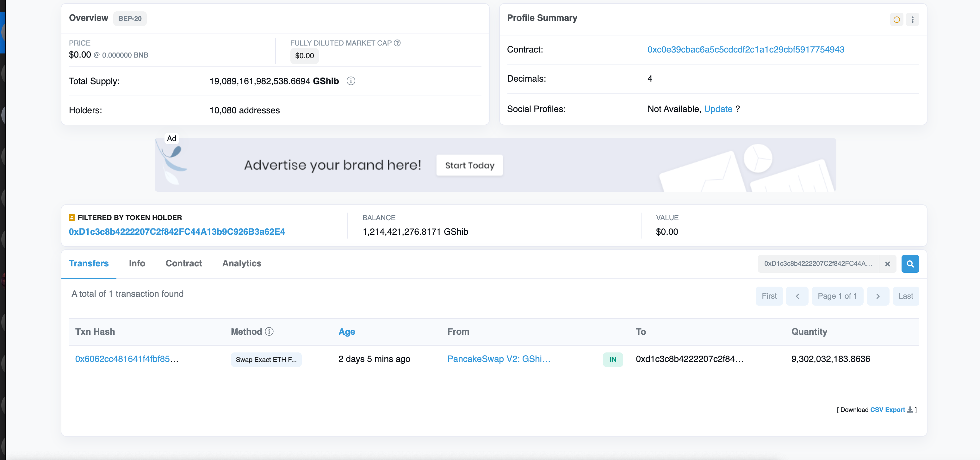Click Fully Diluted Market Cap help icon
980x460 pixels.
(x=397, y=43)
